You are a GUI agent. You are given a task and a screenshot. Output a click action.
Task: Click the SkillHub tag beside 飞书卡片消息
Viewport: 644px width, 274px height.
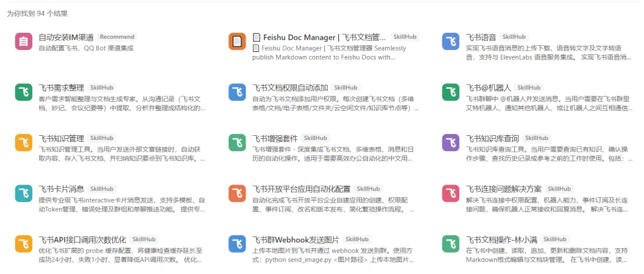(x=103, y=189)
